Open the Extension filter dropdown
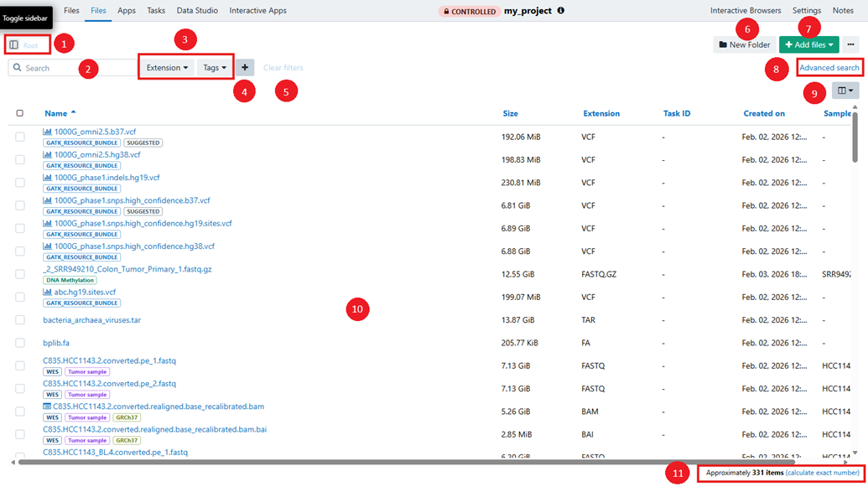Screen dimensions: 868x487 166,68
